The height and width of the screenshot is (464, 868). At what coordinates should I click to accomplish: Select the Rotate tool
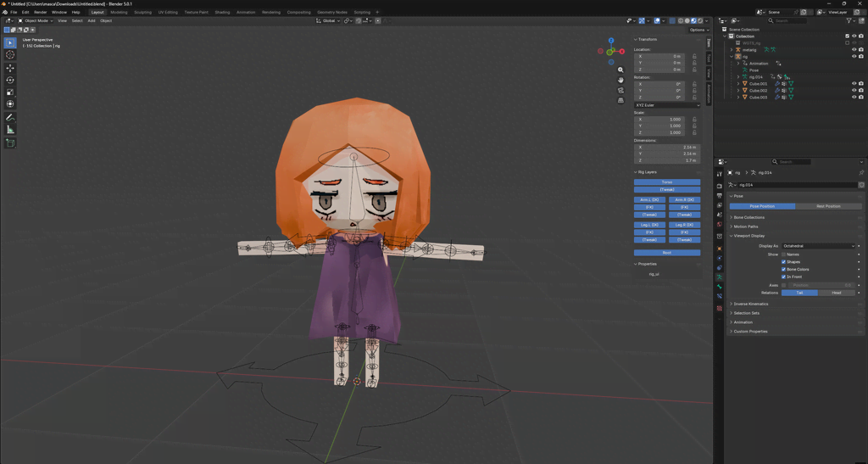pyautogui.click(x=10, y=80)
